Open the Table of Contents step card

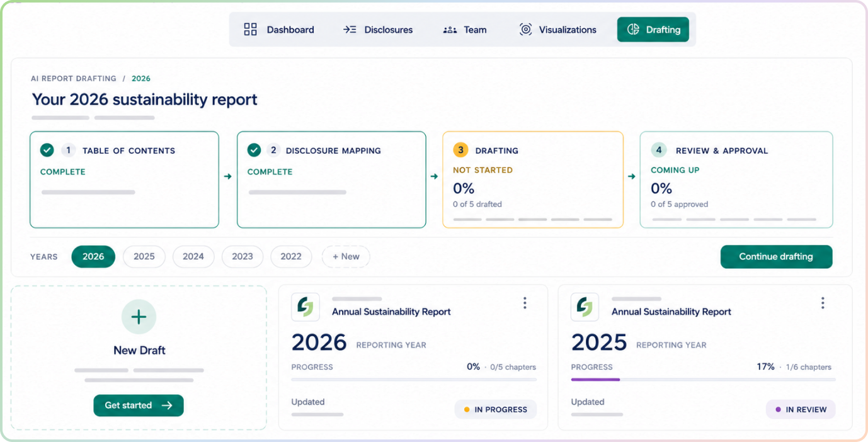pos(124,179)
